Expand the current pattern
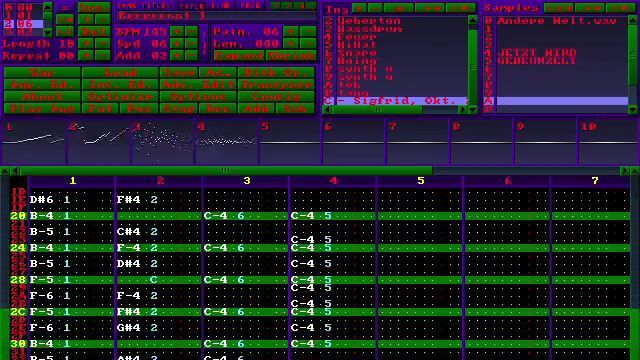Viewport: 640px width, 360px height. 239,55
